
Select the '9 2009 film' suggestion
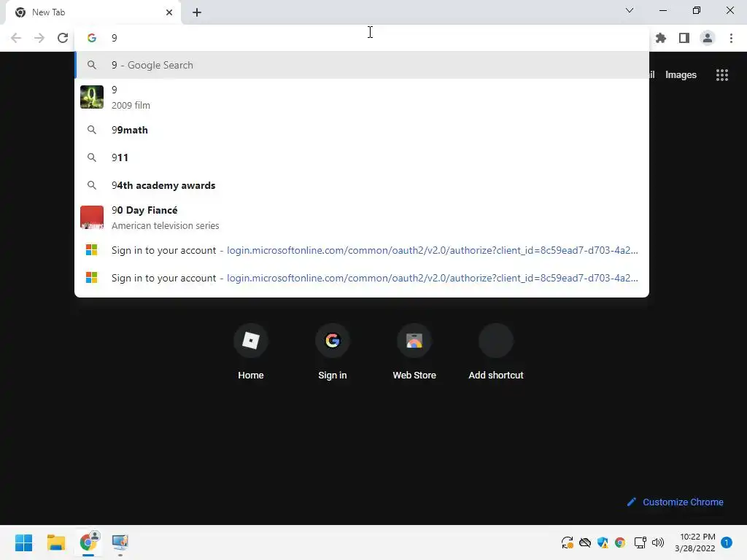[362, 97]
